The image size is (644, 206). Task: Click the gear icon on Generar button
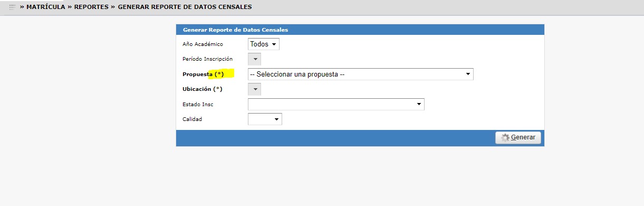coord(505,137)
